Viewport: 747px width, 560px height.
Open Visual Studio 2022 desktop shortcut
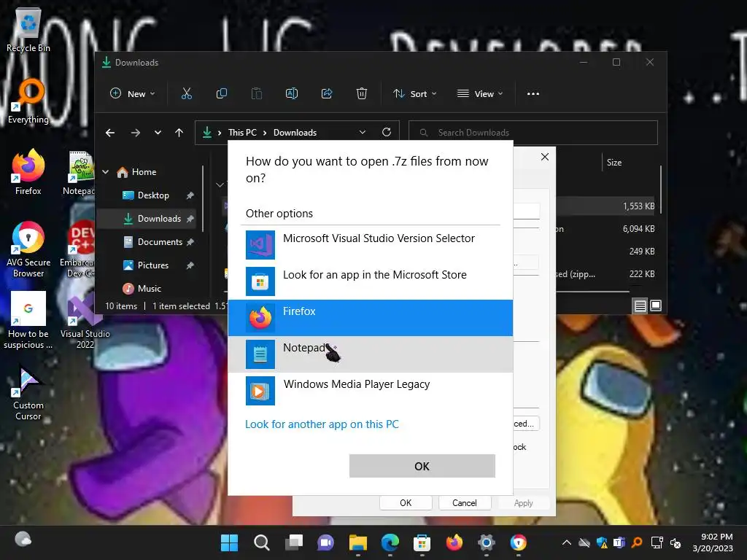[x=85, y=322]
